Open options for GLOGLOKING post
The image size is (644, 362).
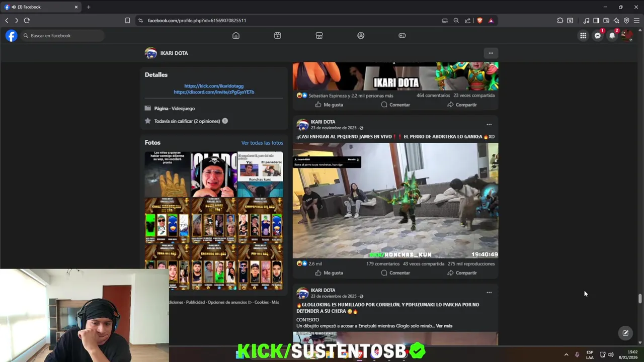(489, 293)
